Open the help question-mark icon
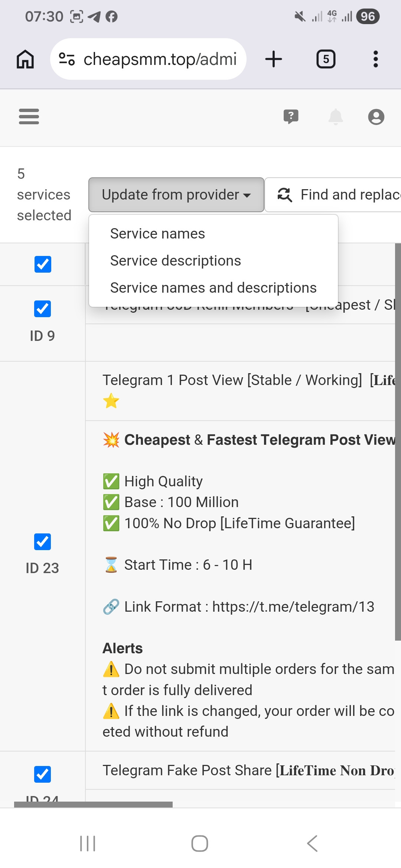 [291, 117]
